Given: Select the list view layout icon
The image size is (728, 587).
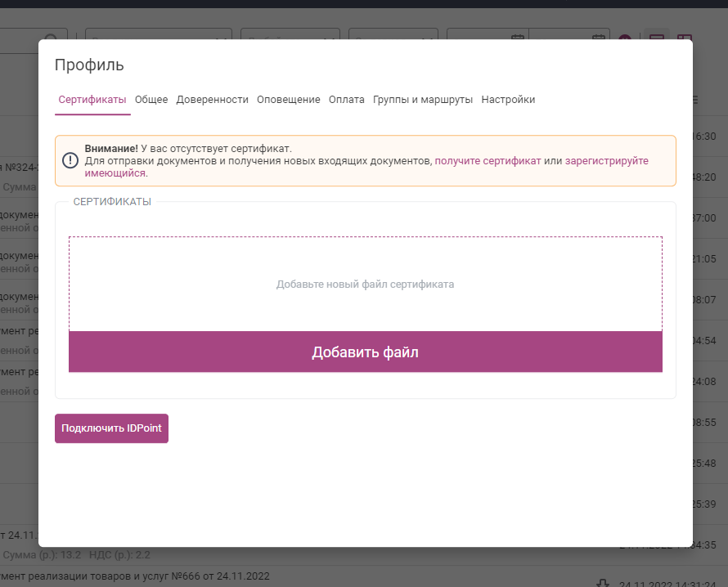Looking at the screenshot, I should 656,38.
